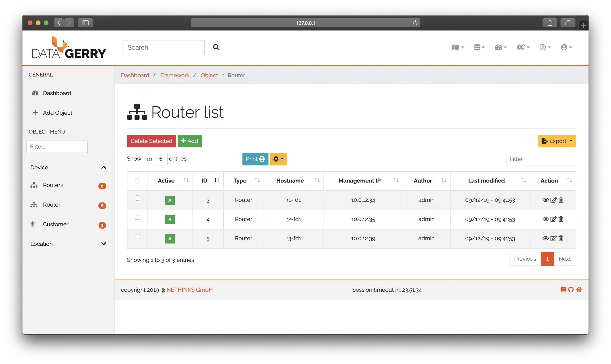Click Export button with arrow icon
The image size is (611, 364).
[x=557, y=141]
